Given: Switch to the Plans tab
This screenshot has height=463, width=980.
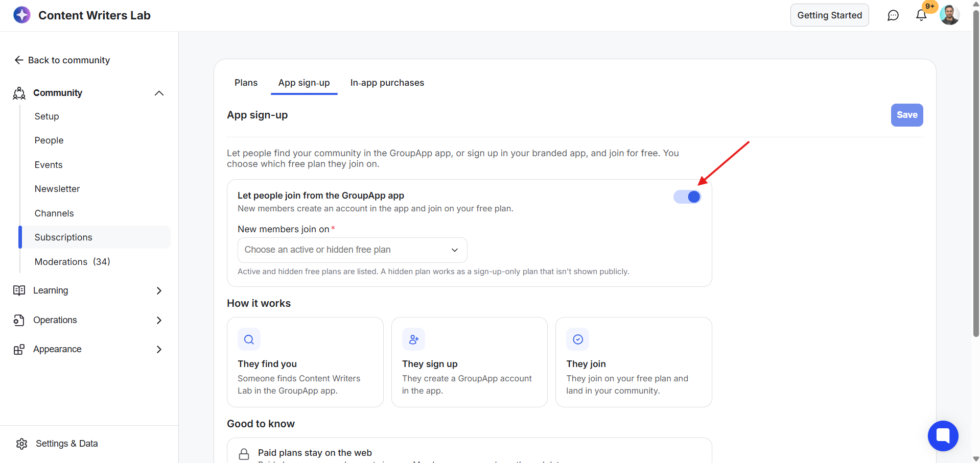Looking at the screenshot, I should click(x=246, y=83).
